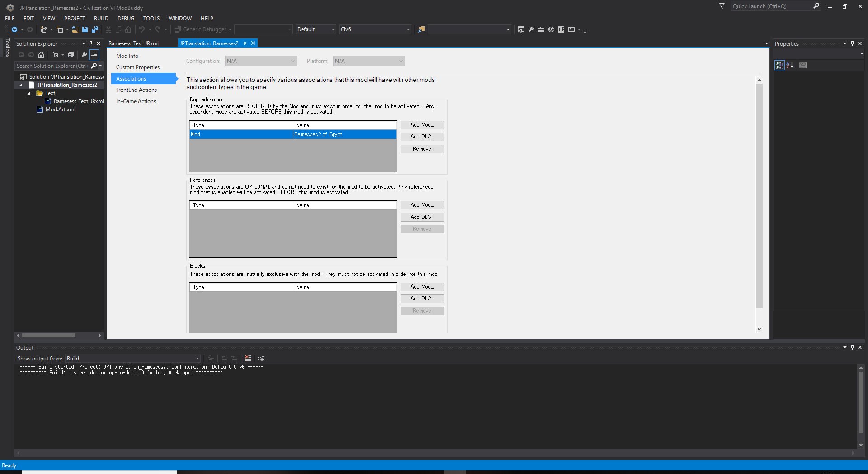Click the Navigate Backward toolbar arrow
Viewport: 868px width, 474px height.
coord(14,29)
